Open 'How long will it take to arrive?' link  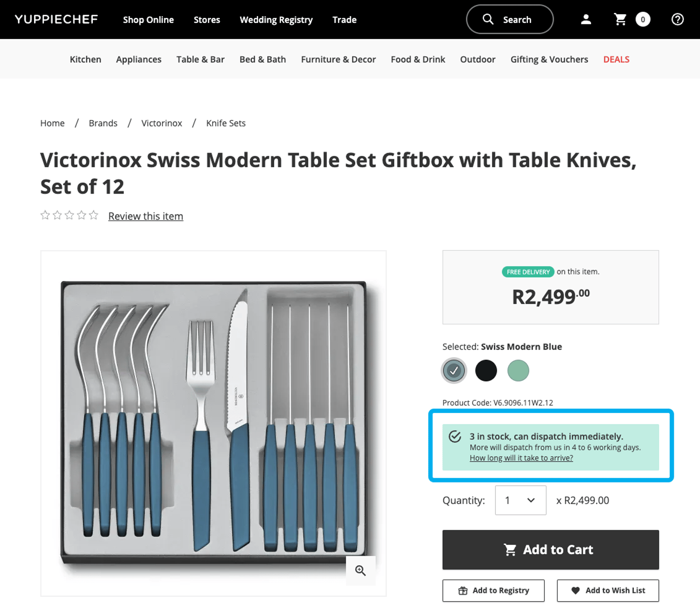[x=521, y=458]
